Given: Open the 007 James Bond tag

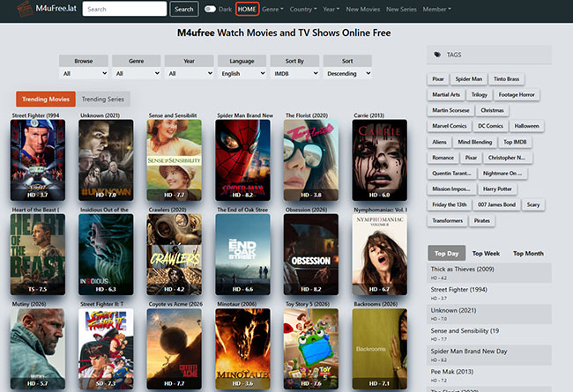Looking at the screenshot, I should pos(496,204).
